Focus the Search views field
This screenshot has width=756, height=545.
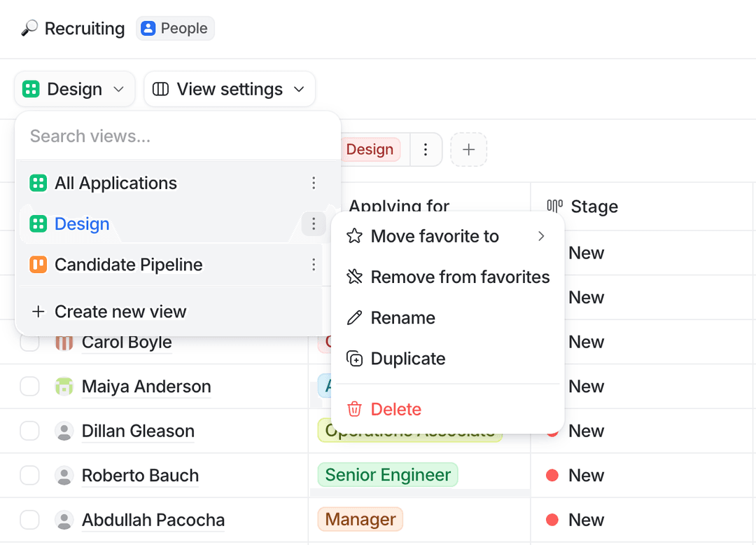point(178,137)
